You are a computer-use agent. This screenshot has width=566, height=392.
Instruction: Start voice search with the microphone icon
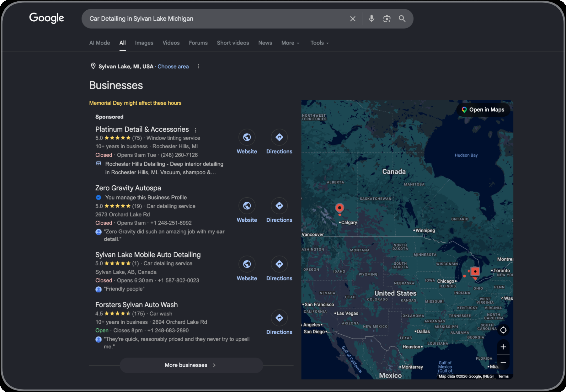click(371, 19)
